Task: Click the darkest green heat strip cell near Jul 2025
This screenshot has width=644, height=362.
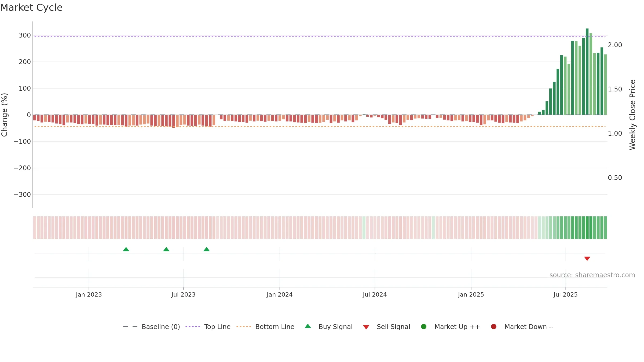Action: point(587,228)
